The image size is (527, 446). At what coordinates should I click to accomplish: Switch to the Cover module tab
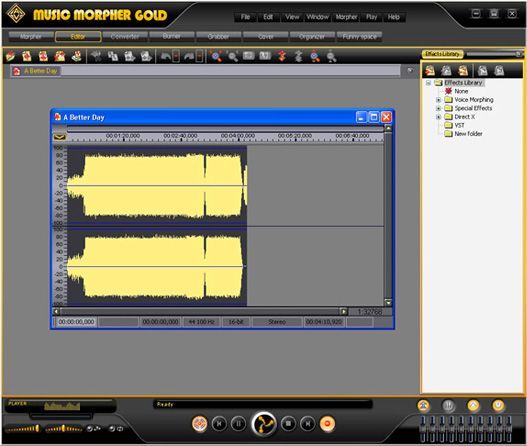[x=266, y=36]
